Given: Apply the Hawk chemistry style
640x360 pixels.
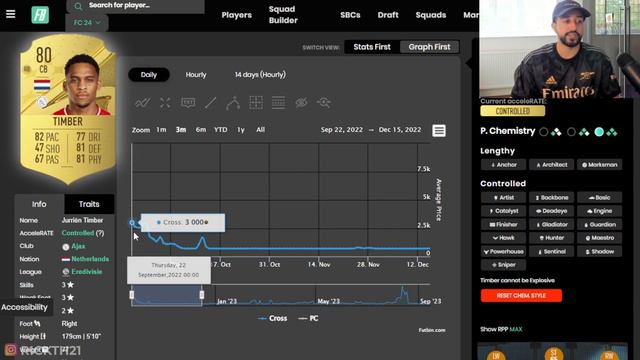Looking at the screenshot, I should coord(503,238).
